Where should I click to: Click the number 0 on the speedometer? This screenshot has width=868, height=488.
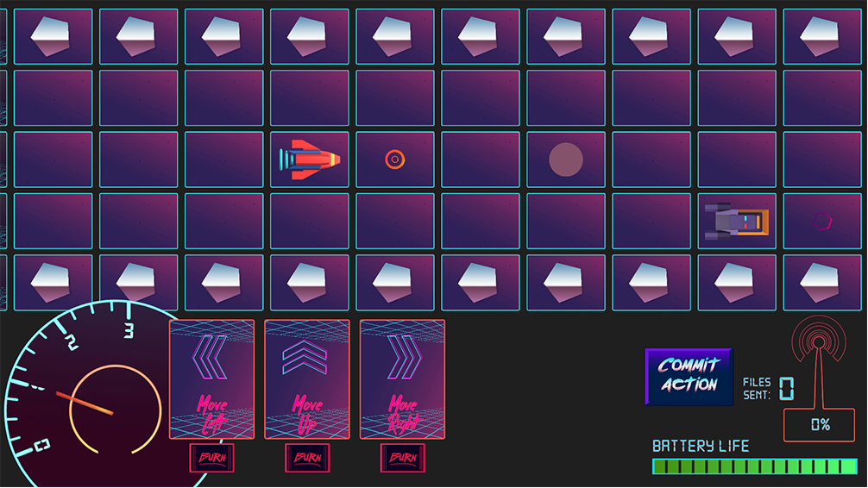click(x=42, y=445)
